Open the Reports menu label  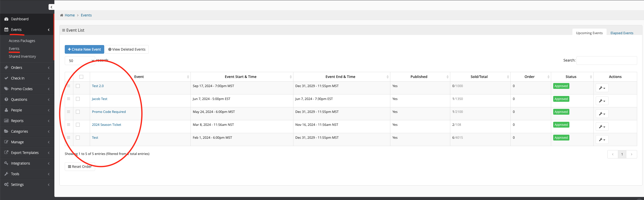(x=17, y=121)
